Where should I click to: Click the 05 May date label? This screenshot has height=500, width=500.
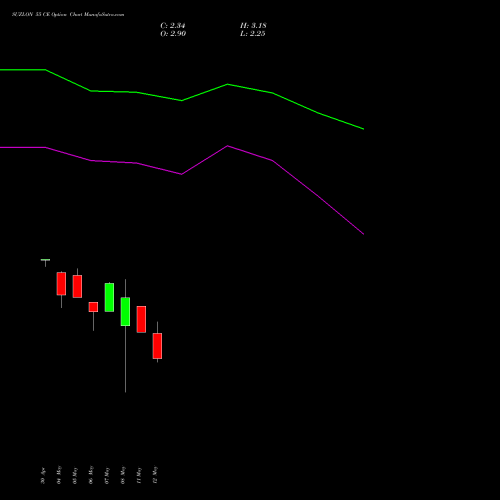(75, 475)
